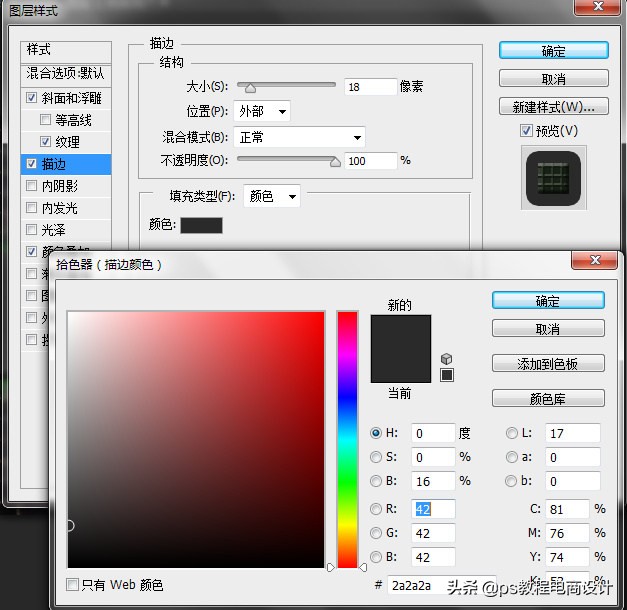Click the R: field showing 42
627x610 pixels.
tap(433, 509)
